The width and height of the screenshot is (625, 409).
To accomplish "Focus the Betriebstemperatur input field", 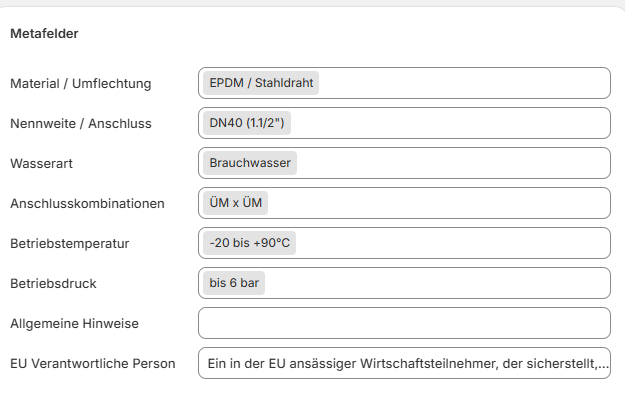I will pyautogui.click(x=460, y=243).
